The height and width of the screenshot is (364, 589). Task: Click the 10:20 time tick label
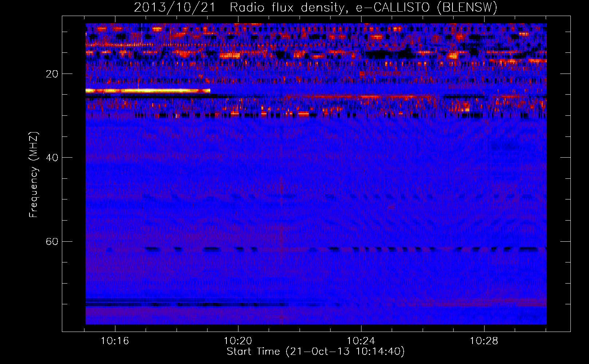click(238, 341)
